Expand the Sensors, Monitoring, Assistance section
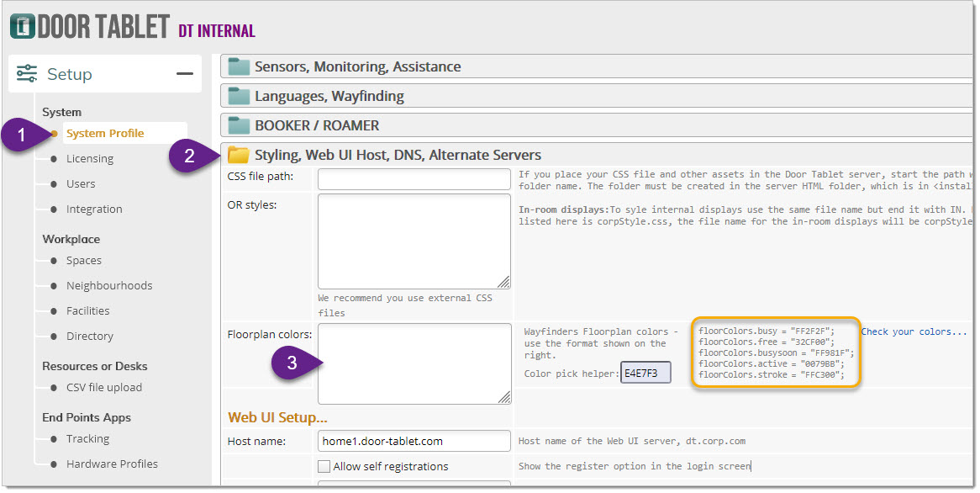The image size is (980, 493). click(357, 67)
